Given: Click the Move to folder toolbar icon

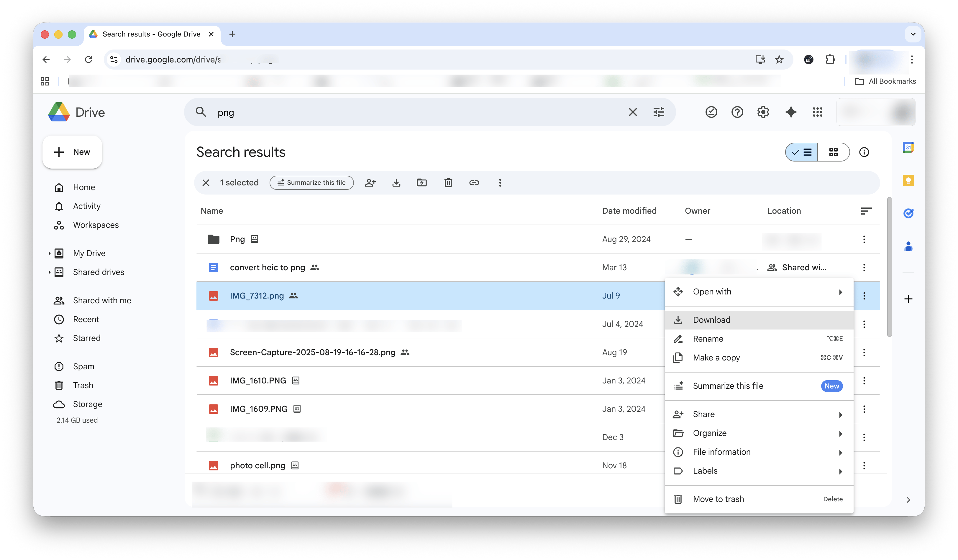Looking at the screenshot, I should (421, 183).
